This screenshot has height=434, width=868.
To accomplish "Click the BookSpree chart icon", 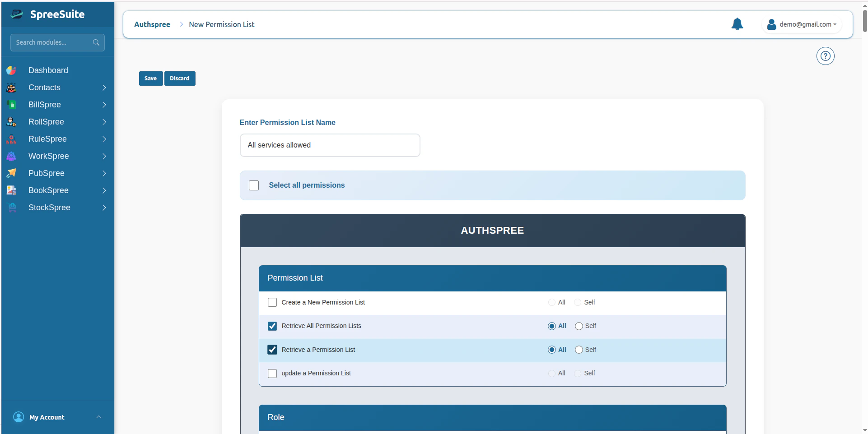I will (11, 190).
